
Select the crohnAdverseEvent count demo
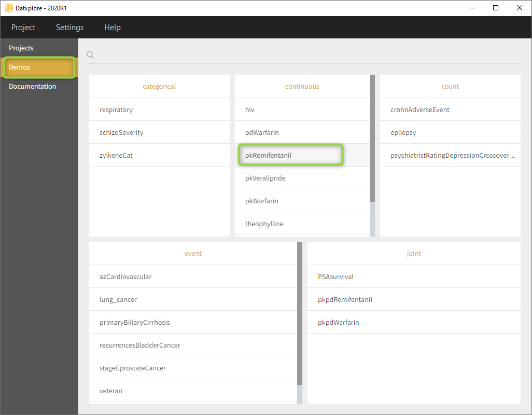(420, 110)
